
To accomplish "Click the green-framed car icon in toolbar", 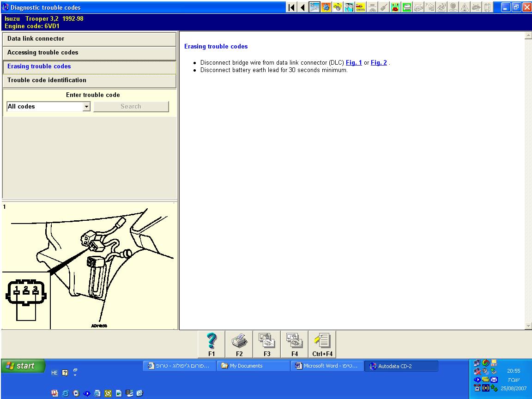I will 408,7.
